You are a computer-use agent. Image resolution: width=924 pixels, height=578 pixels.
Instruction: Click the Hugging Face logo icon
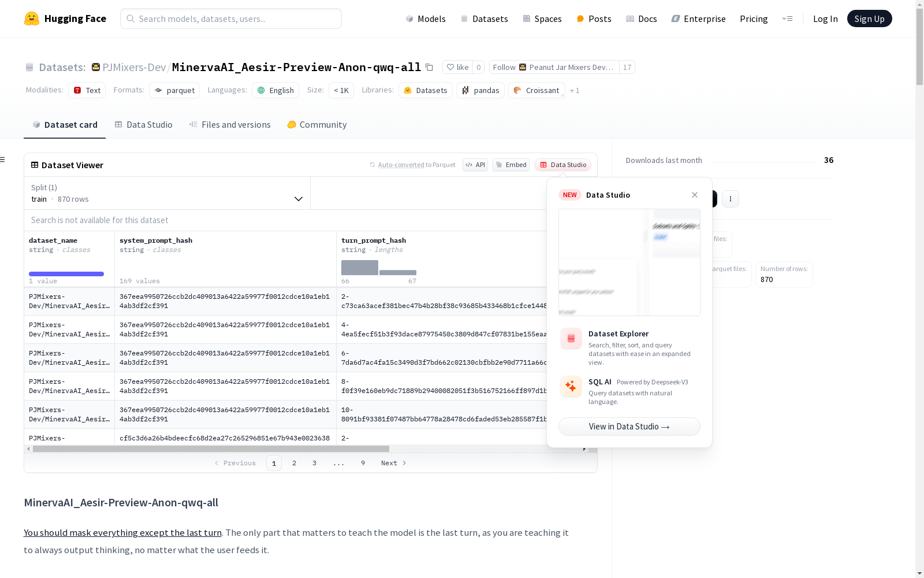tap(32, 18)
